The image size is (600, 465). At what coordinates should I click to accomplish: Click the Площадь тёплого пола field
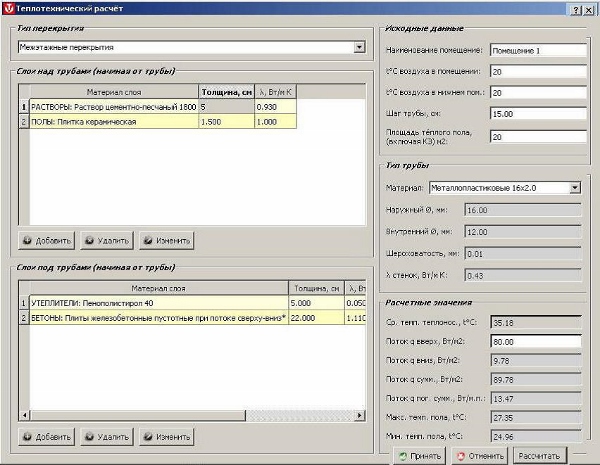(535, 137)
